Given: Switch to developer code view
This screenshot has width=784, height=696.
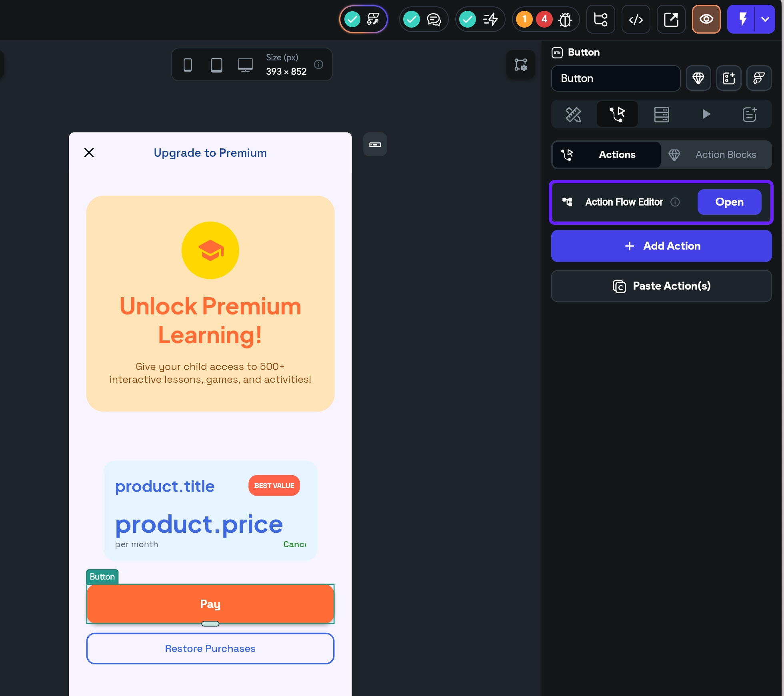Looking at the screenshot, I should tap(636, 19).
